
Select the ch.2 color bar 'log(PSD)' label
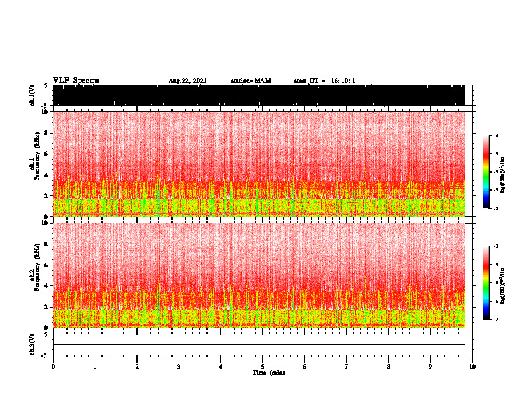[x=503, y=285]
